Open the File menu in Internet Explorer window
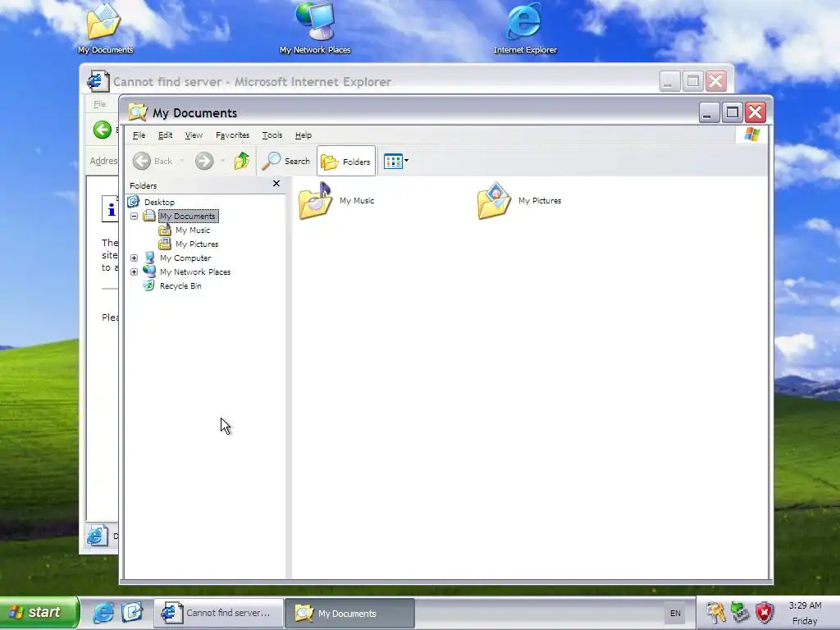 click(99, 104)
